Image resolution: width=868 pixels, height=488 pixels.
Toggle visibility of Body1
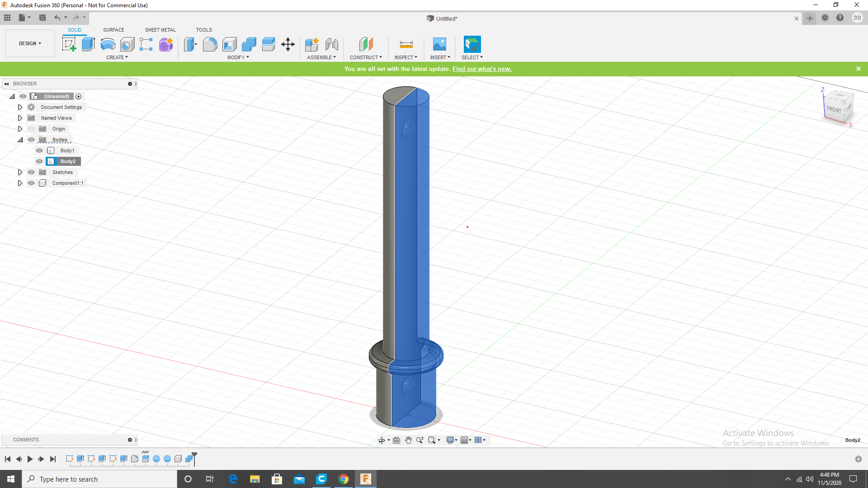point(39,150)
